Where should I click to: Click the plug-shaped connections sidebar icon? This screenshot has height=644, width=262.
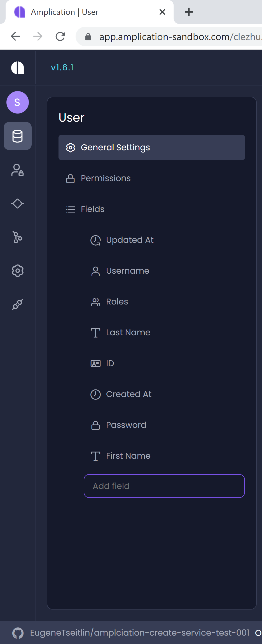(x=17, y=304)
